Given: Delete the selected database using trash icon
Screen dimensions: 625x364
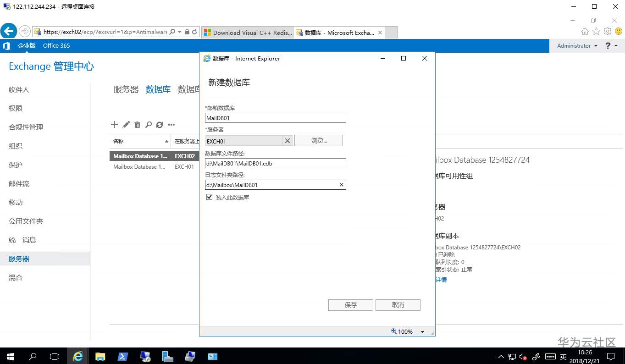Looking at the screenshot, I should [137, 124].
